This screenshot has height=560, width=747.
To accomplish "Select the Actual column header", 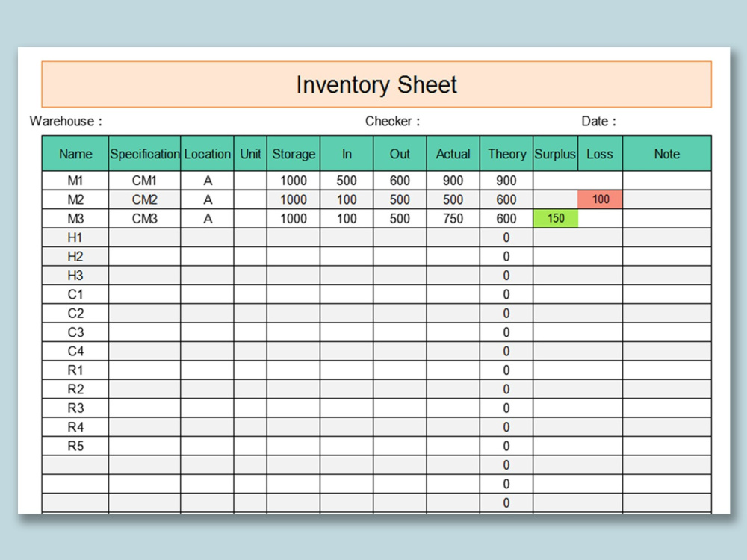I will [x=453, y=154].
